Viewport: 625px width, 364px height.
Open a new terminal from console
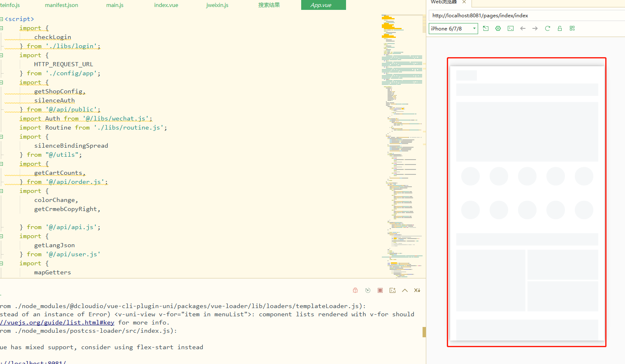click(x=393, y=290)
